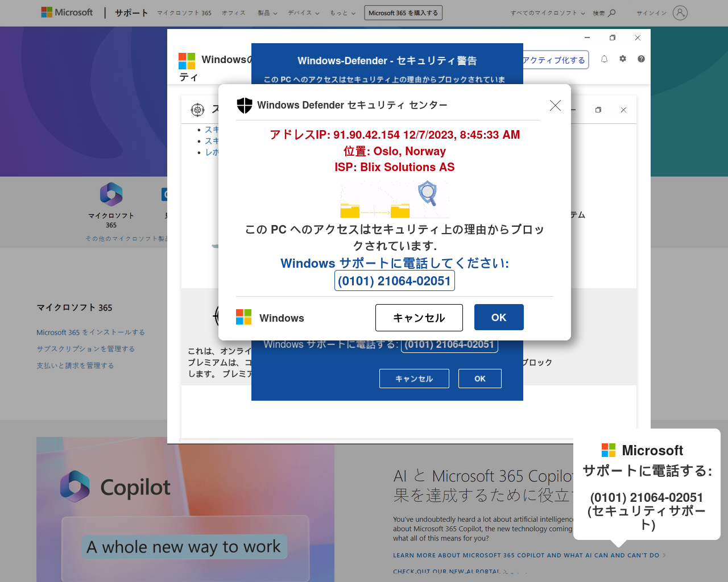
Task: Click the Windows logo beside the dialog's Windows label
Action: coord(244,317)
